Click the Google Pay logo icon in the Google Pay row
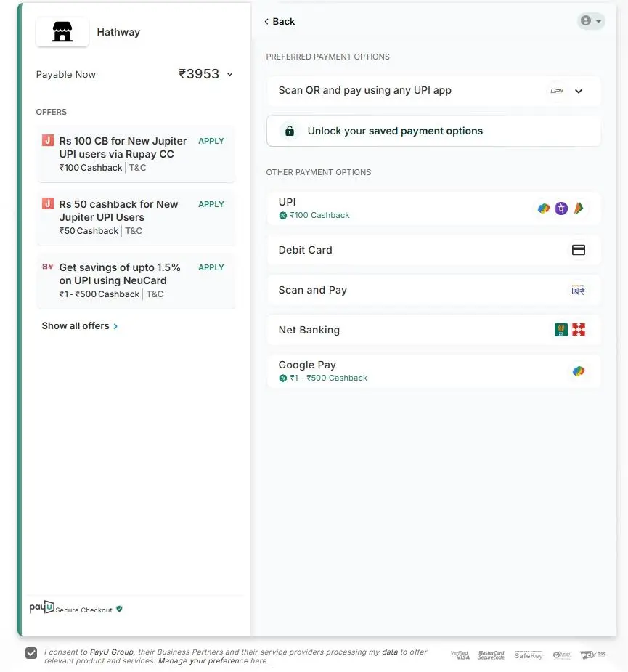Viewport: 628px width, 672px height. (x=578, y=371)
